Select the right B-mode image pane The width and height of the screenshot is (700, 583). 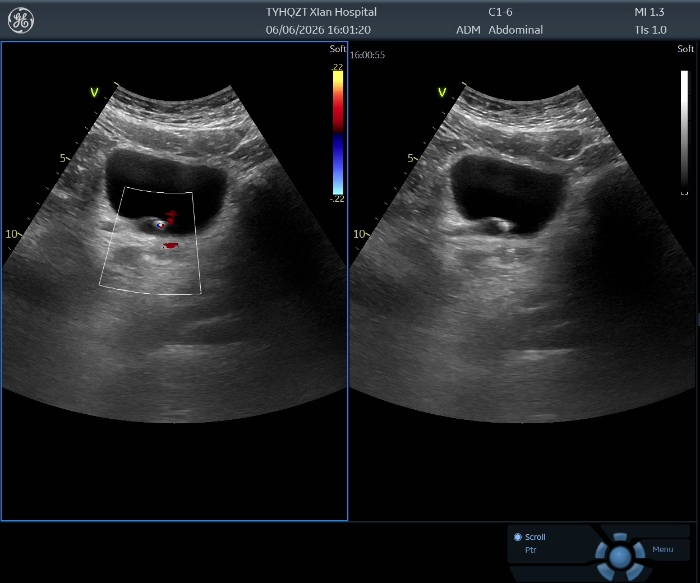(523, 281)
